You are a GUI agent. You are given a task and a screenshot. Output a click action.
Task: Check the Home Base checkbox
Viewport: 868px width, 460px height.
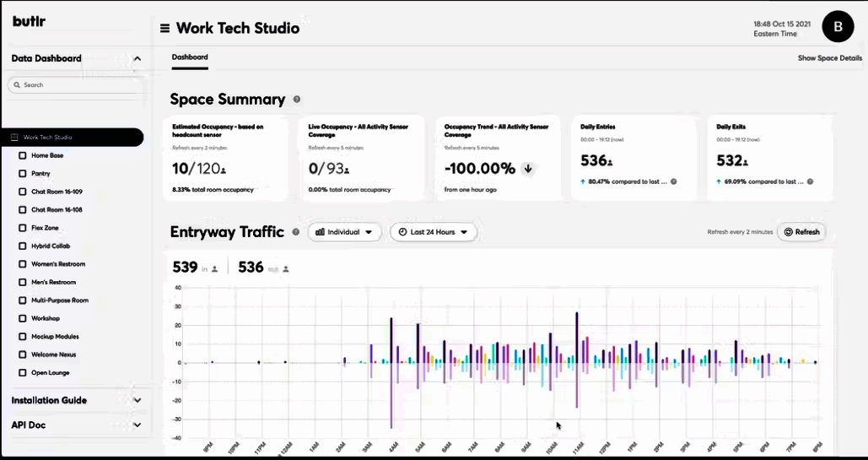[23, 155]
